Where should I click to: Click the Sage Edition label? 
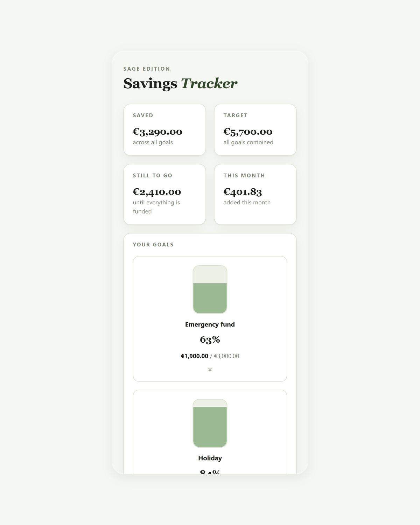[147, 69]
